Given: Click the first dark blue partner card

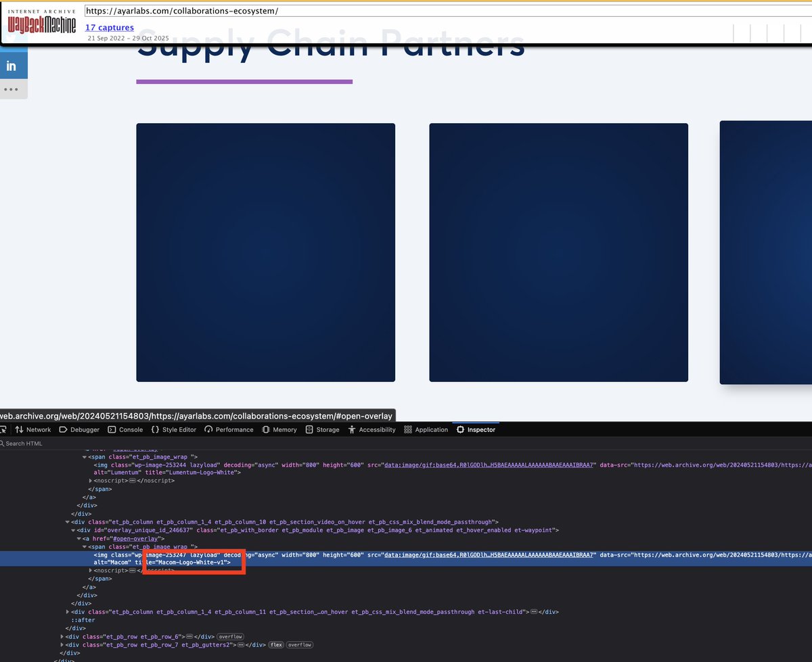Looking at the screenshot, I should click(x=265, y=253).
